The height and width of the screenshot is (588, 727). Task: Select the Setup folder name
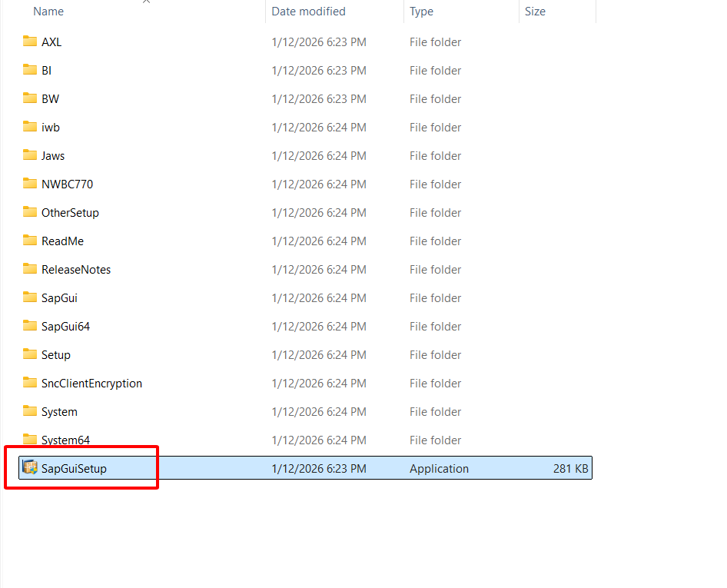click(x=56, y=355)
